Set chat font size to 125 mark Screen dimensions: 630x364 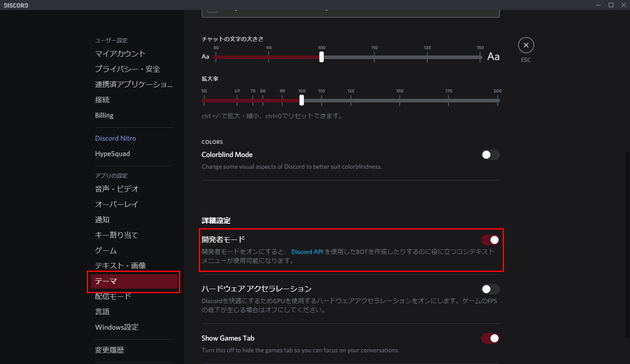coord(427,57)
